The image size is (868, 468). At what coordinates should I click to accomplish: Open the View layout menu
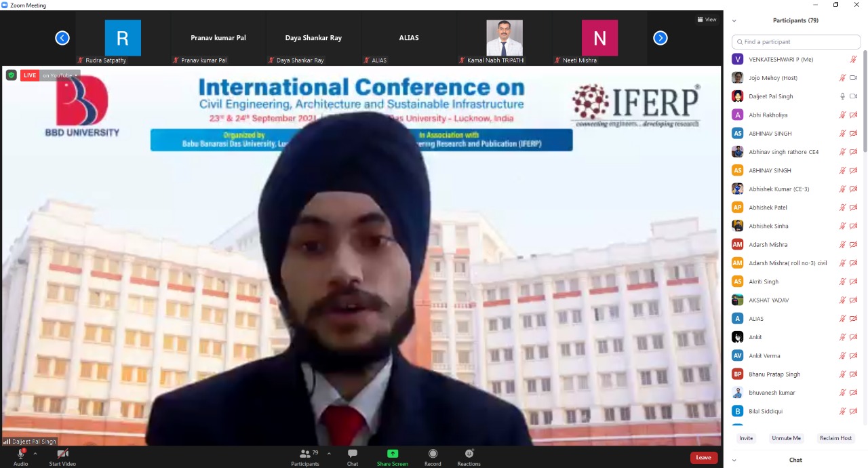707,20
